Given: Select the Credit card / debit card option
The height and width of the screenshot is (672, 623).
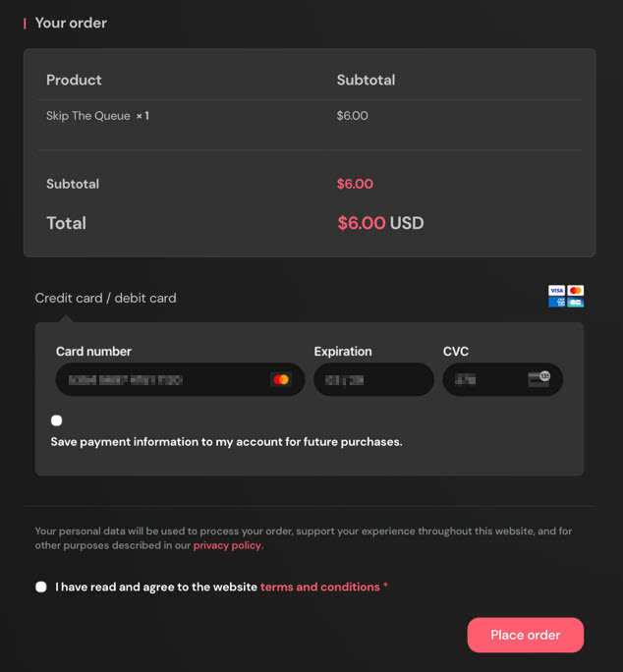Looking at the screenshot, I should click(106, 298).
